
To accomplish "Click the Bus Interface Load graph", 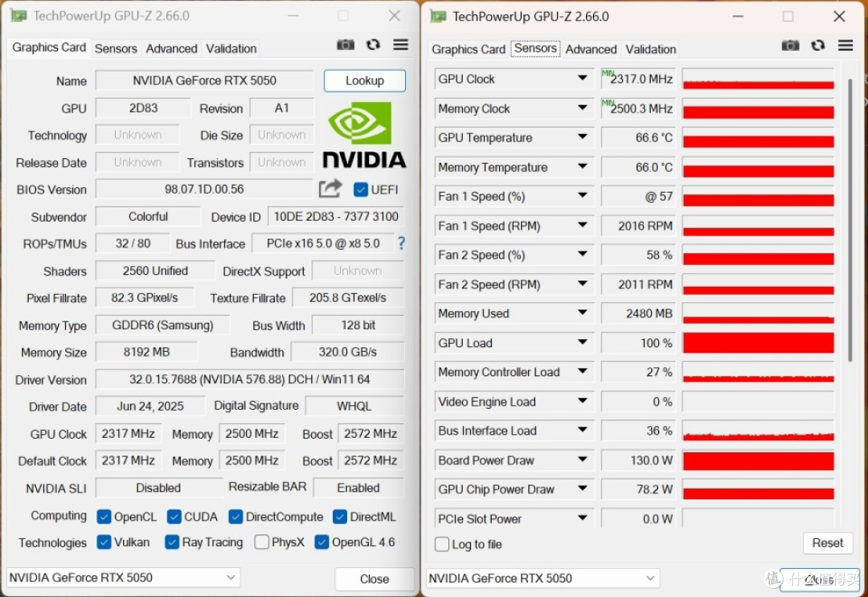I will 758,431.
